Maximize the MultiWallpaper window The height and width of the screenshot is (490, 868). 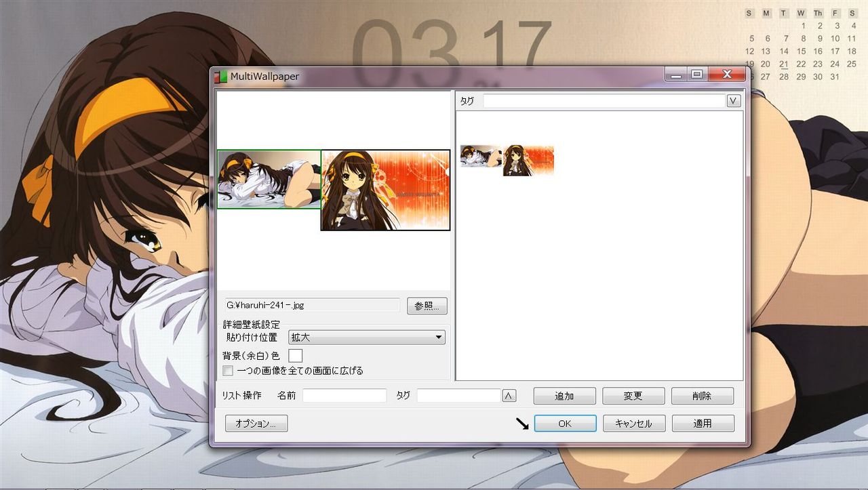pos(697,74)
